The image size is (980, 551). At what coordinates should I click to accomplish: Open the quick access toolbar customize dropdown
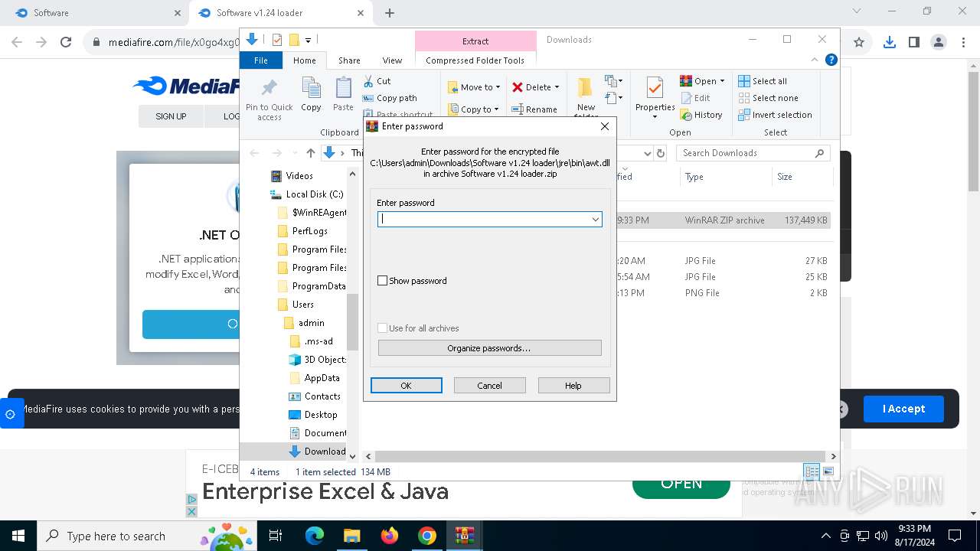click(x=308, y=40)
